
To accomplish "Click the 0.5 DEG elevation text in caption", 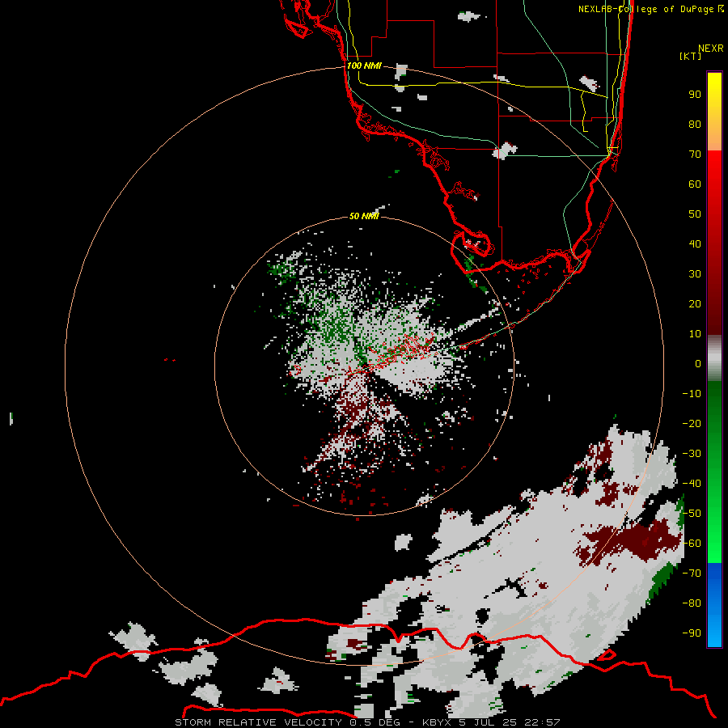I will click(375, 722).
